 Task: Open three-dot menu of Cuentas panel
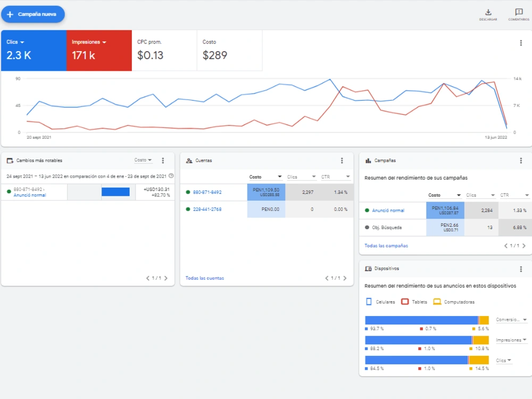tap(342, 161)
